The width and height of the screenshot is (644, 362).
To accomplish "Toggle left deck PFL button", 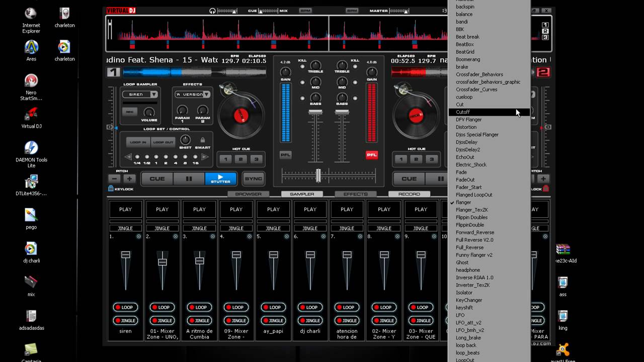I will point(285,155).
